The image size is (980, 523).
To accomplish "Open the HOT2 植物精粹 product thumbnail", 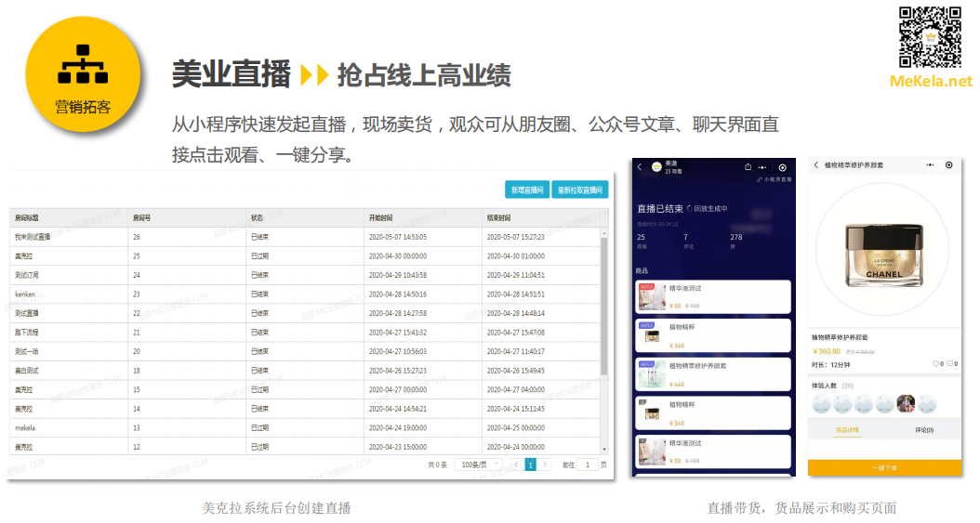I will coord(651,335).
